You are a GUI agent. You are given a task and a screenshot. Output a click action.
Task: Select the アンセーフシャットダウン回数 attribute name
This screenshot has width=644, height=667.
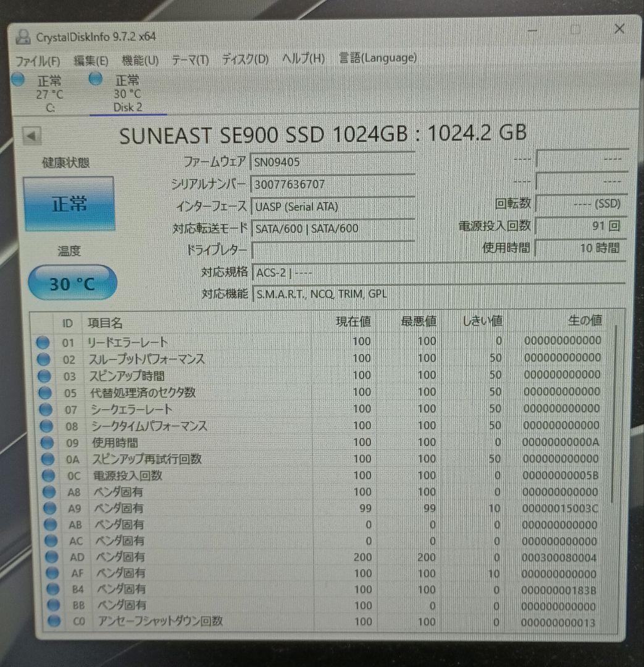pyautogui.click(x=161, y=621)
